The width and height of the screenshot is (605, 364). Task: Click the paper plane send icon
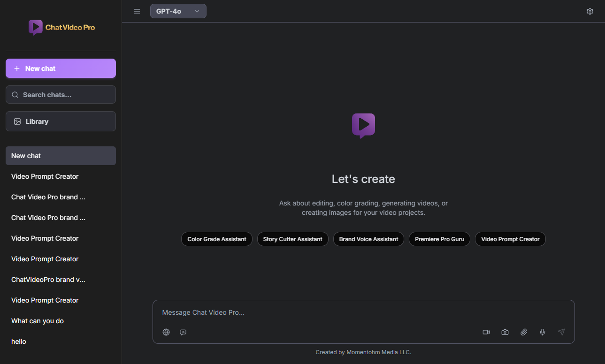(x=561, y=332)
